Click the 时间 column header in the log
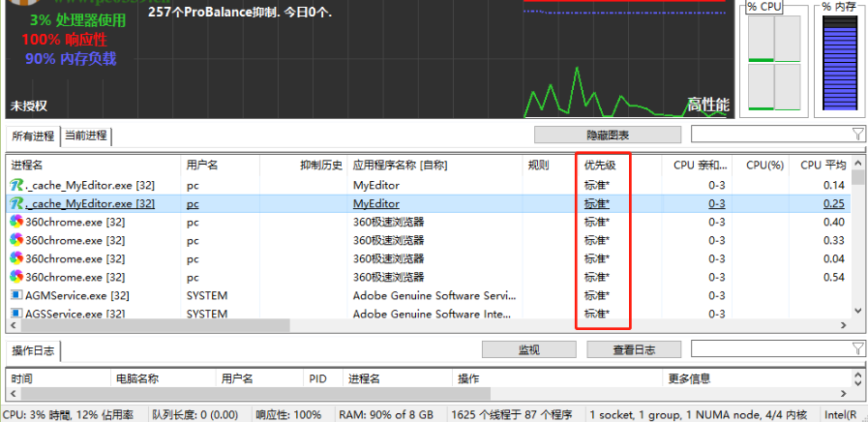 (x=58, y=378)
